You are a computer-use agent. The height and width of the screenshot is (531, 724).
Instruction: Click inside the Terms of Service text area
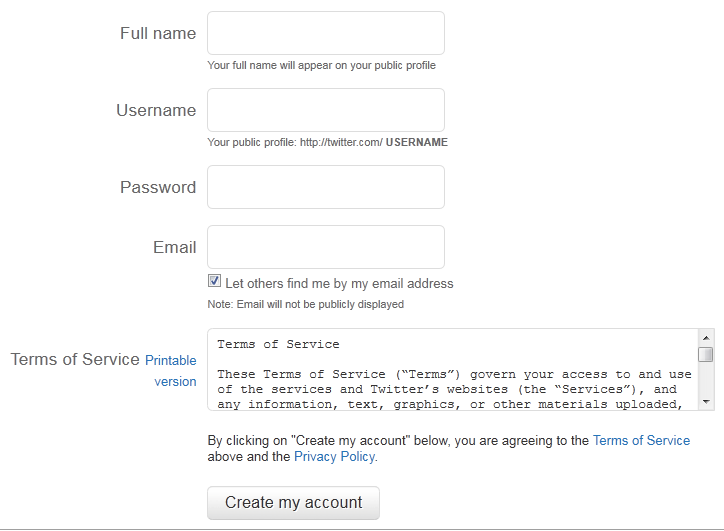(x=450, y=370)
